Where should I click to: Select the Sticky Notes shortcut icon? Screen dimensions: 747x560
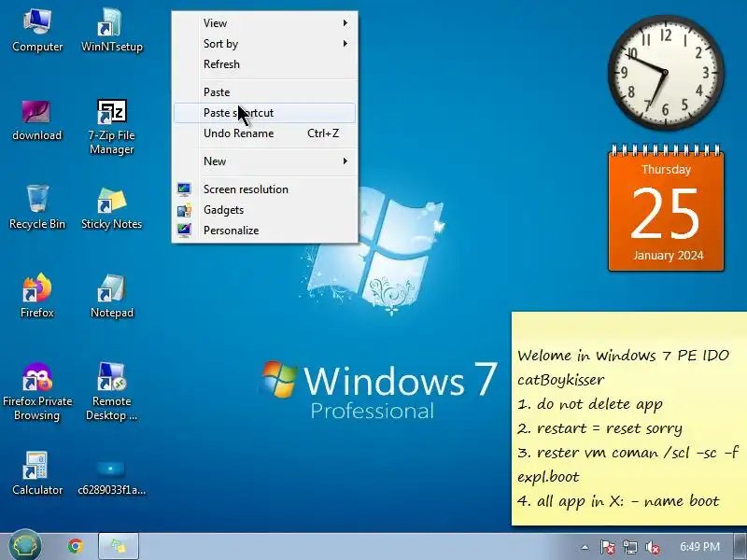point(111,207)
